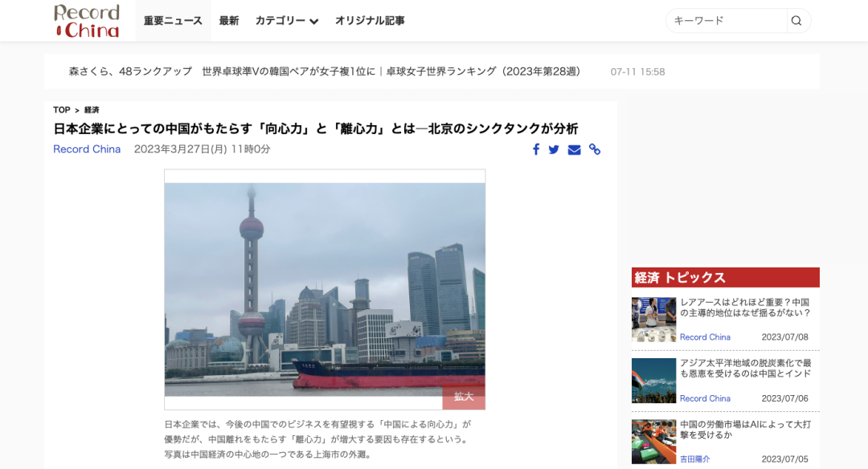868x469 pixels.
Task: Focus the キーワード search field
Action: (727, 20)
